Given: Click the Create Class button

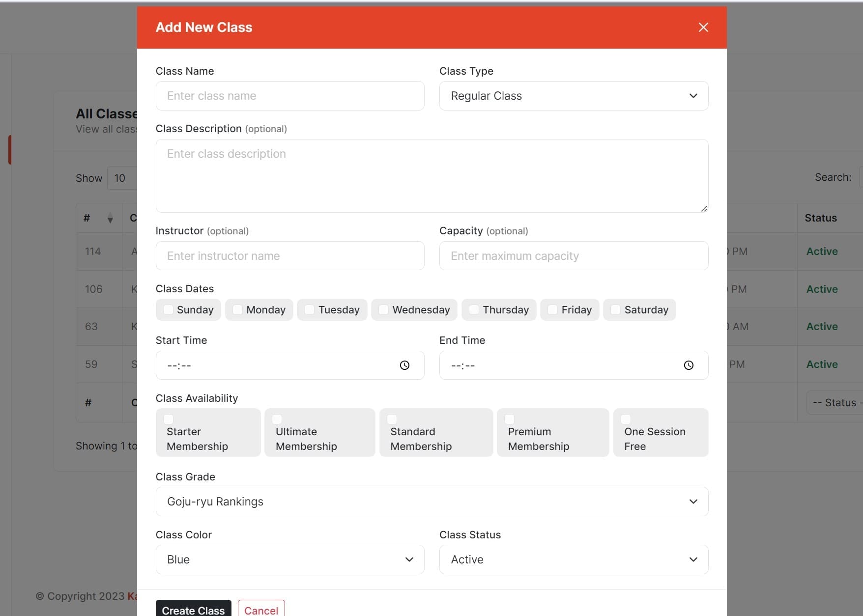Looking at the screenshot, I should click(x=193, y=609).
